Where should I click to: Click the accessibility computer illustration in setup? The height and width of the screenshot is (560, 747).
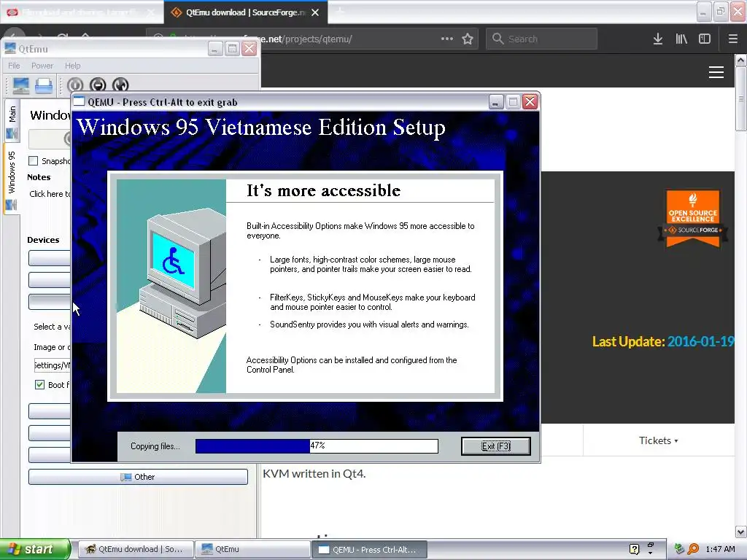pos(171,286)
